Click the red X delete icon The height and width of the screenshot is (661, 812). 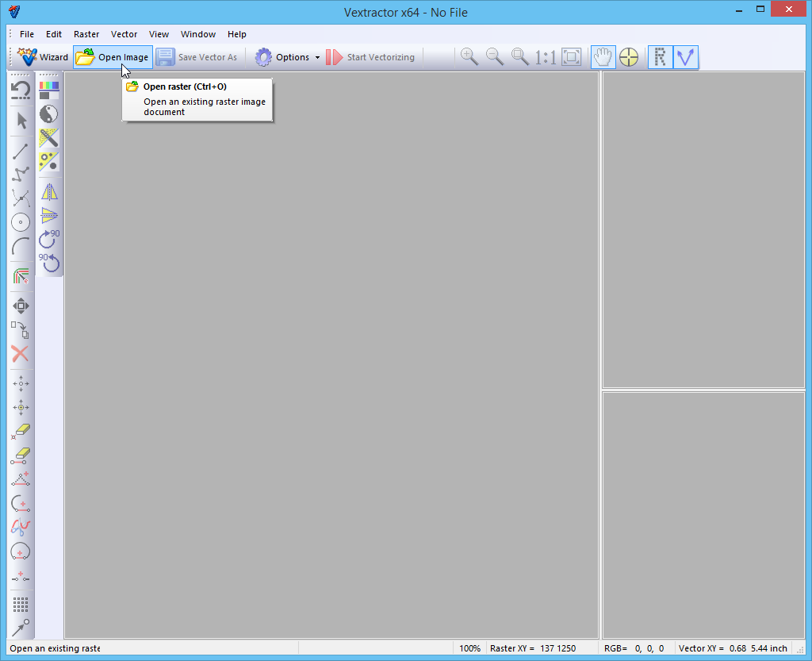pyautogui.click(x=21, y=354)
